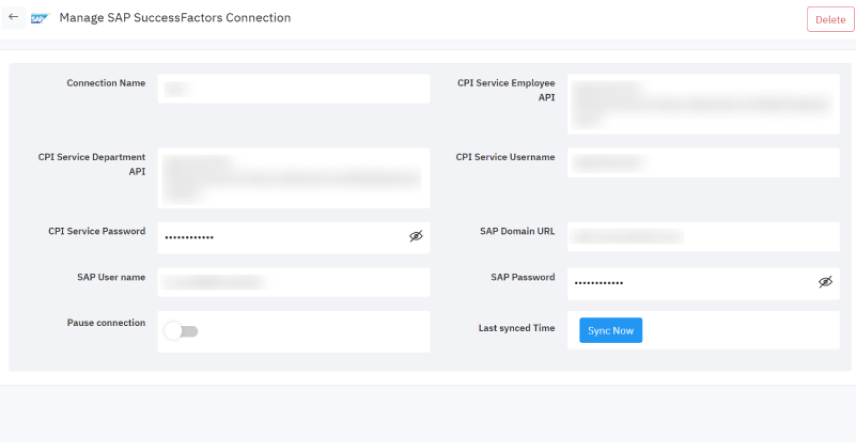
Task: Edit the CPI Service Employee API field
Action: [x=703, y=104]
